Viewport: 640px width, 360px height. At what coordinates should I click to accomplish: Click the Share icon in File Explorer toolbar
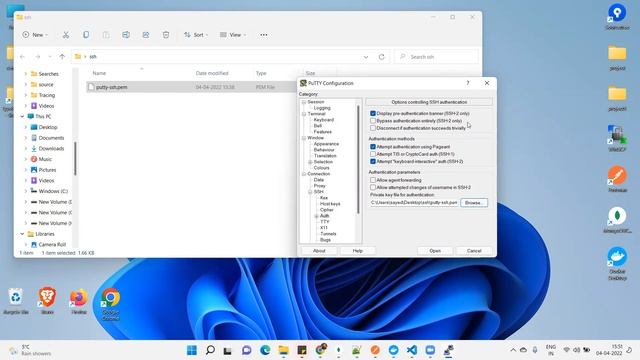click(146, 35)
